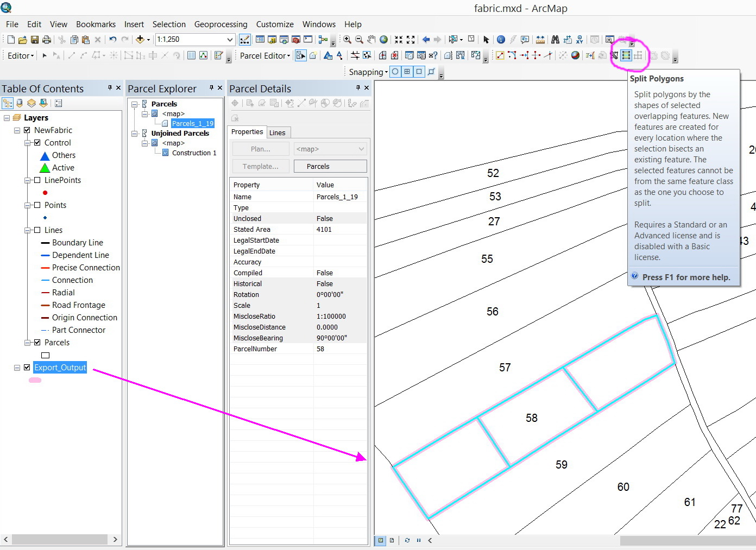Open the Snapping dropdown menu
Viewport: 756px width, 550px height.
click(368, 72)
